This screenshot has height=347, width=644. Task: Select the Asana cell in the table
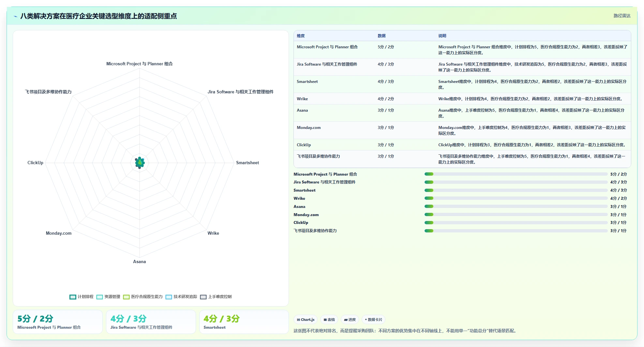tap(302, 110)
